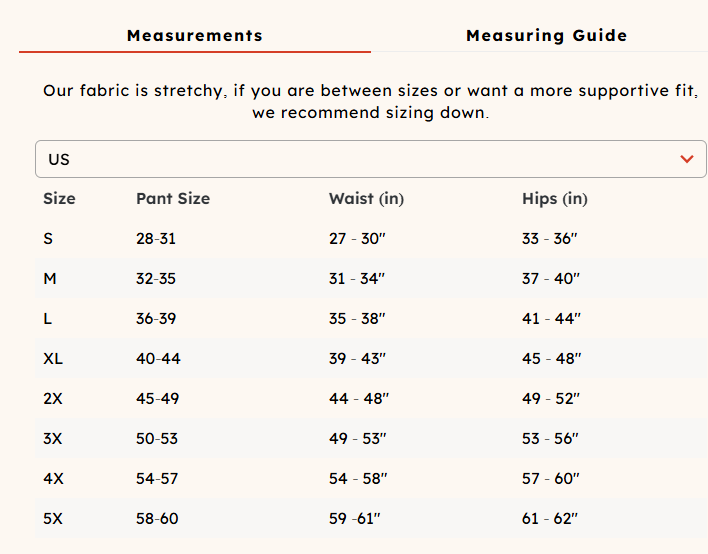Click pant size 40-44 cell

click(x=158, y=359)
